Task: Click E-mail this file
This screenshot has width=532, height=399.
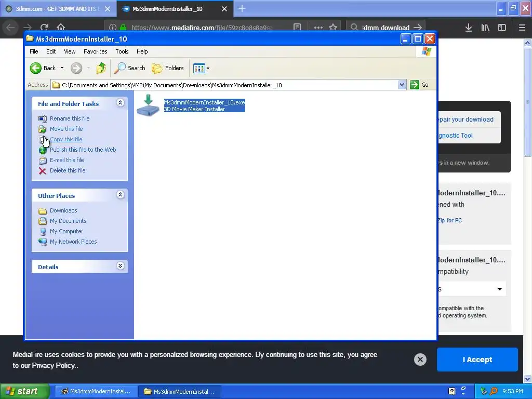Action: pyautogui.click(x=67, y=160)
